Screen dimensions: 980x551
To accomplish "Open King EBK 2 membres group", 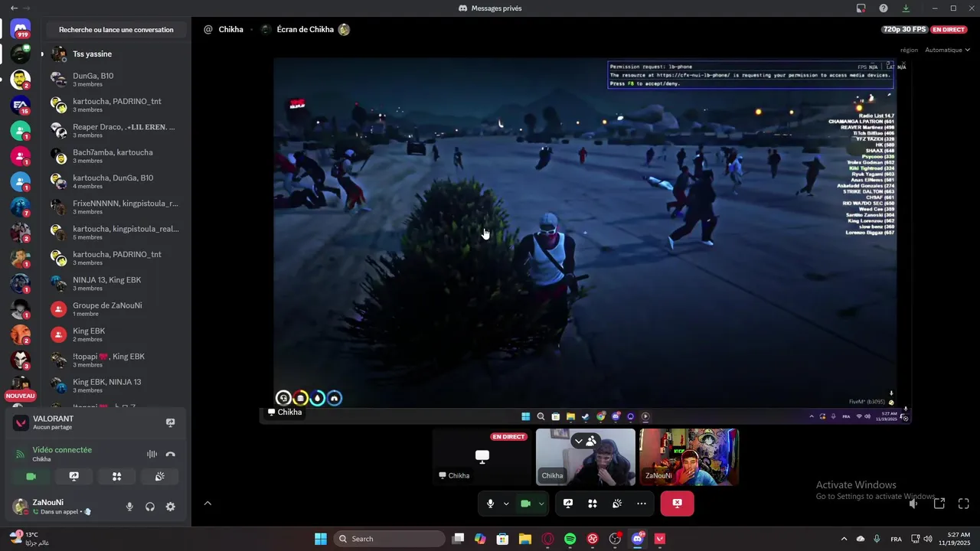I will [x=115, y=334].
